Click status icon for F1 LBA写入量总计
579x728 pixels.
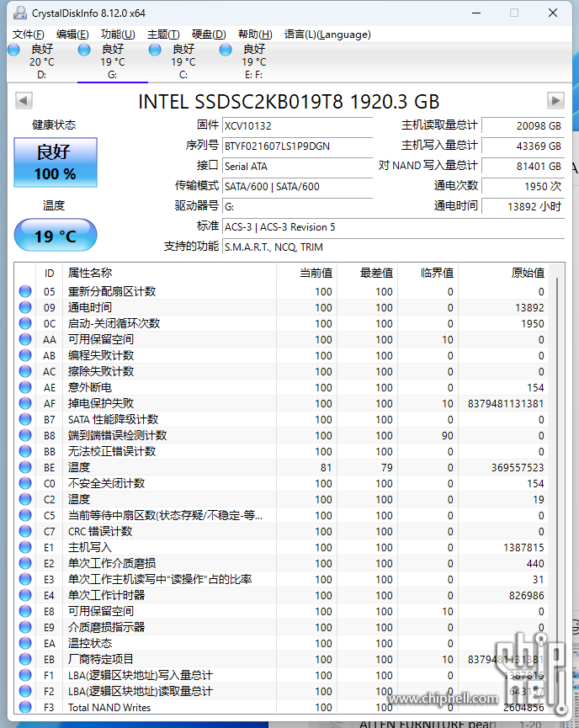coord(25,676)
